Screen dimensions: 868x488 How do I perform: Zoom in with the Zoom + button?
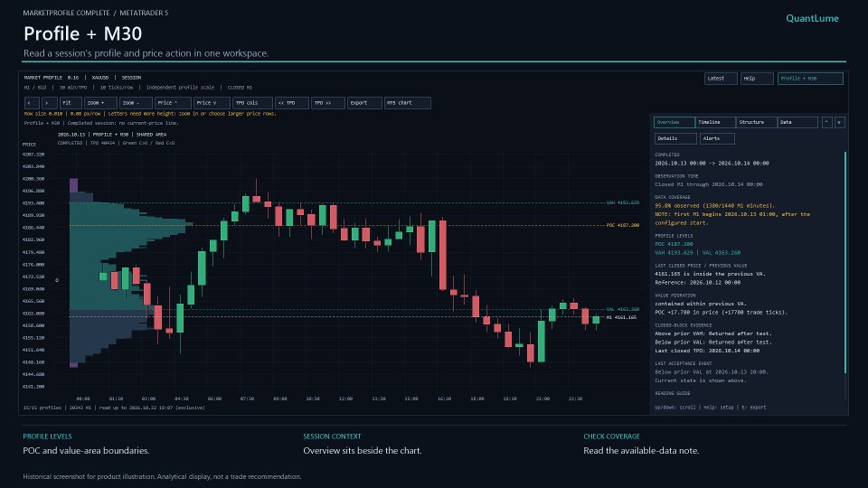click(x=100, y=103)
